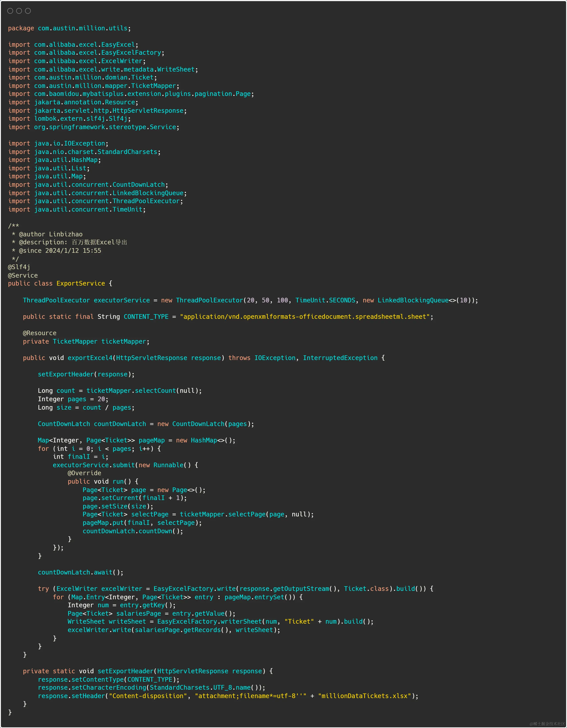The height and width of the screenshot is (728, 567).
Task: Click the first window control circle
Action: [10, 11]
